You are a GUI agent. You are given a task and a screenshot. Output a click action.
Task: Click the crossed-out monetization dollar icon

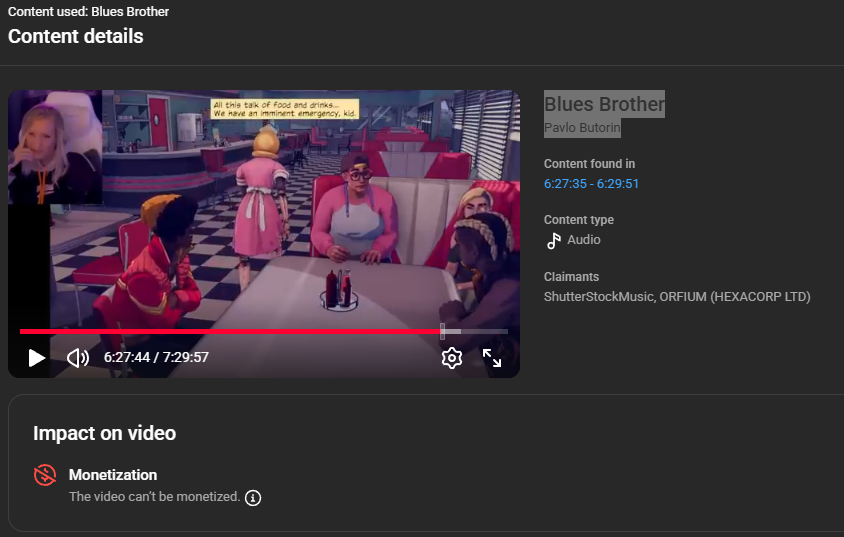[45, 475]
